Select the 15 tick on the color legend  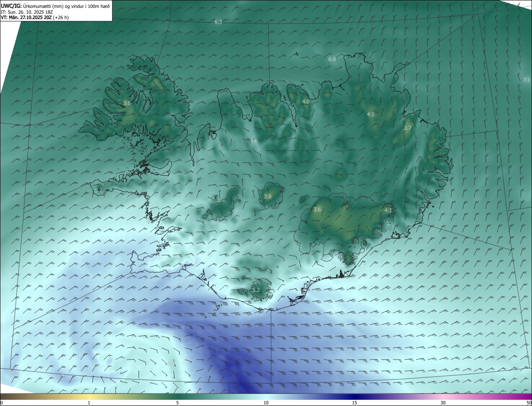click(x=355, y=403)
